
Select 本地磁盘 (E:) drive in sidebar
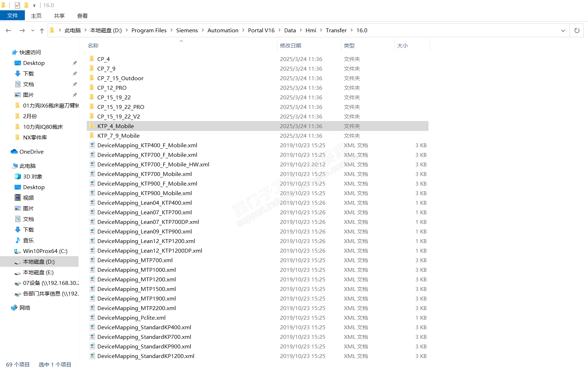(38, 272)
